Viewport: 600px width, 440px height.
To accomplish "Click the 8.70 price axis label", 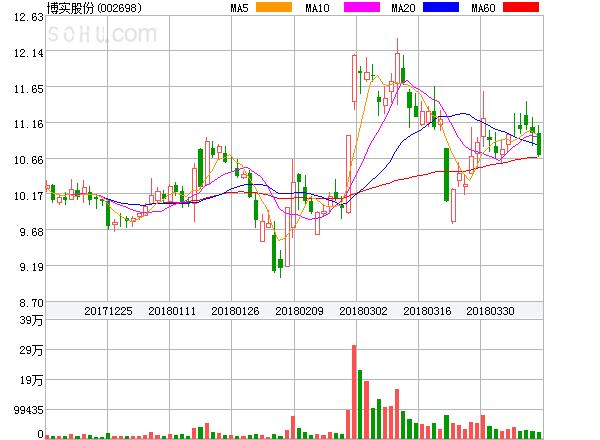I will 31,303.
